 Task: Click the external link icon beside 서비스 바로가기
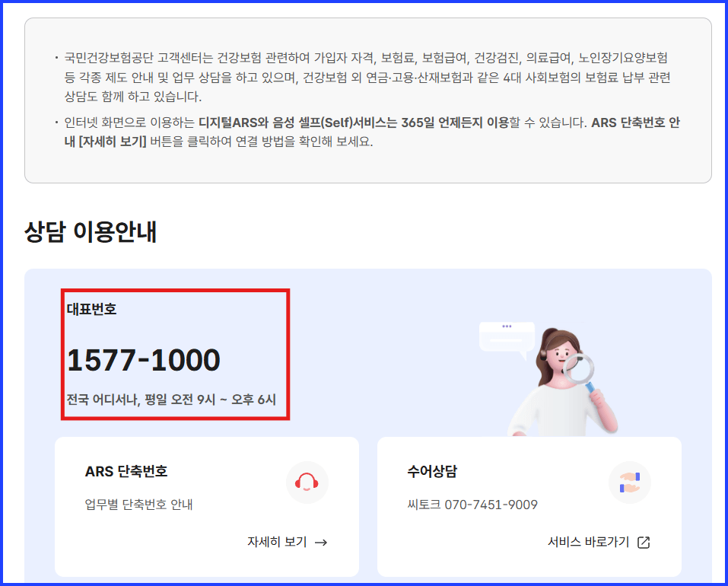(x=644, y=543)
